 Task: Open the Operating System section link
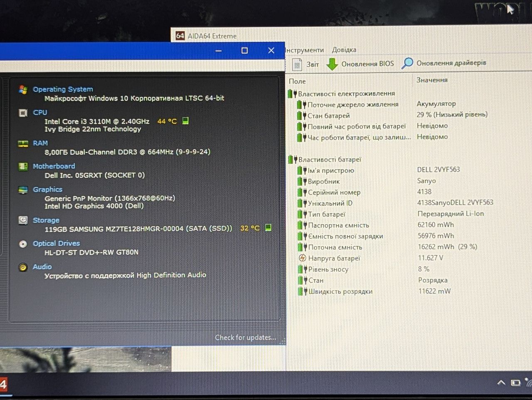click(x=63, y=89)
